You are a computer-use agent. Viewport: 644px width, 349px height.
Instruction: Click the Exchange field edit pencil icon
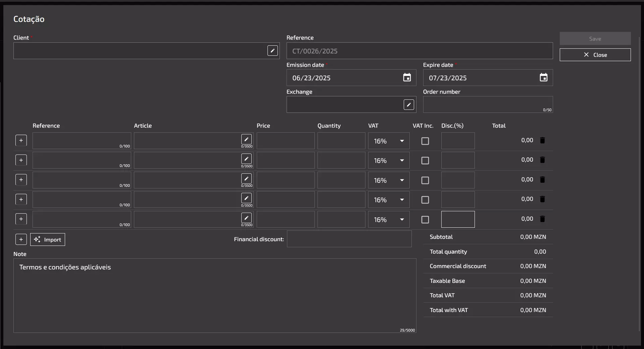point(409,104)
